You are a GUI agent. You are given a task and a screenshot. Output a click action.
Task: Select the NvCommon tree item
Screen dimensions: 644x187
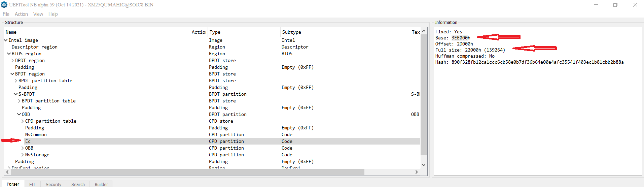[36, 134]
